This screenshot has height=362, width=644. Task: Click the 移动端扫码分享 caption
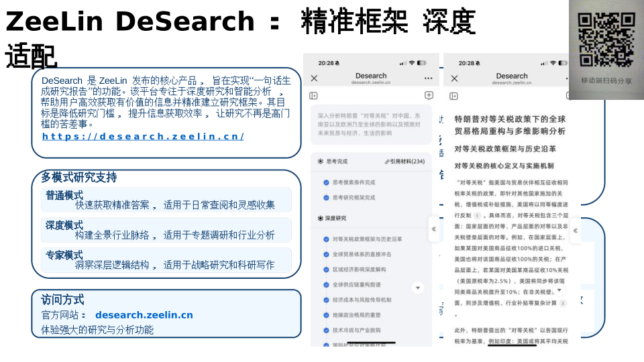[x=606, y=80]
